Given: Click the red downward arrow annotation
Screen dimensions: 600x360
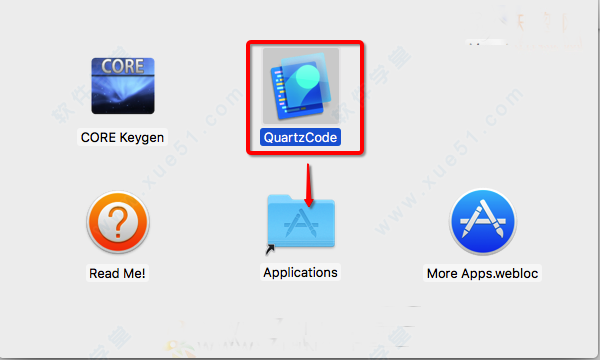Looking at the screenshot, I should 309,186.
